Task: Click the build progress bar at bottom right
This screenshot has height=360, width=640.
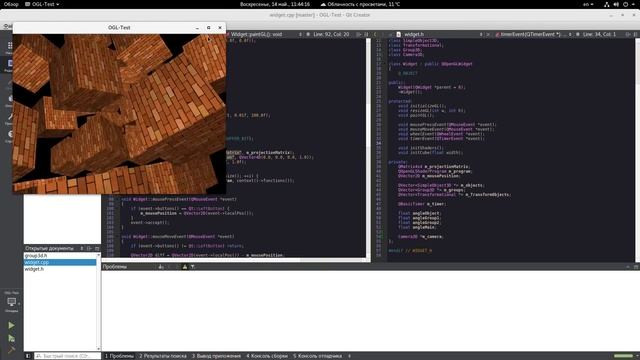Action: [x=623, y=356]
